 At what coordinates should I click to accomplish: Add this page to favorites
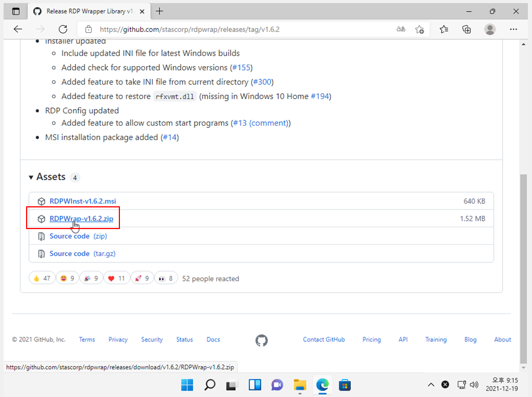click(x=419, y=29)
